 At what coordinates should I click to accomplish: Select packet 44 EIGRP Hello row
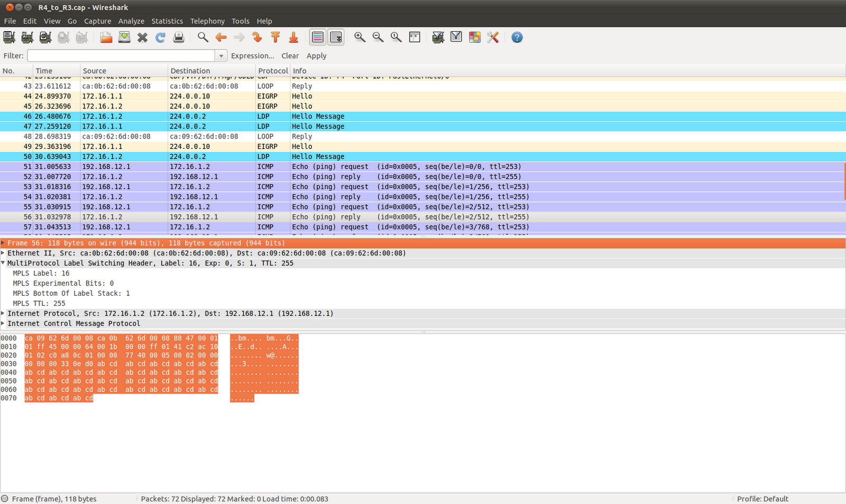click(422, 96)
